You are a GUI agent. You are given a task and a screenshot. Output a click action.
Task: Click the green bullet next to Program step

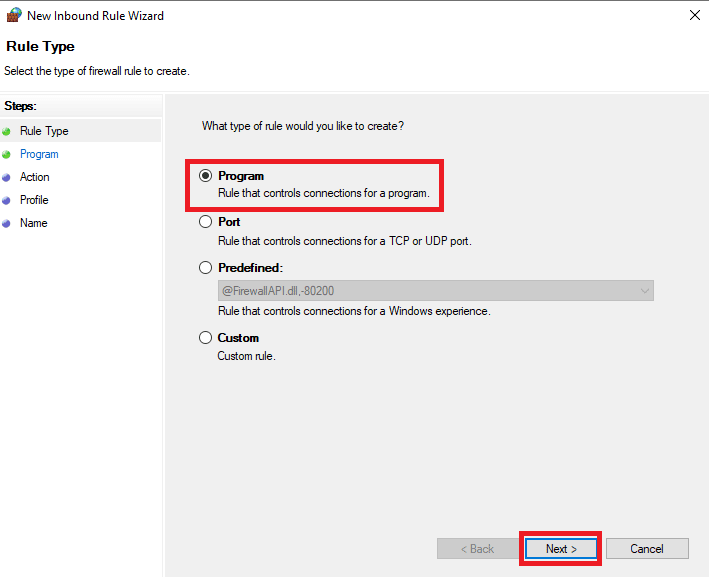[x=6, y=155]
